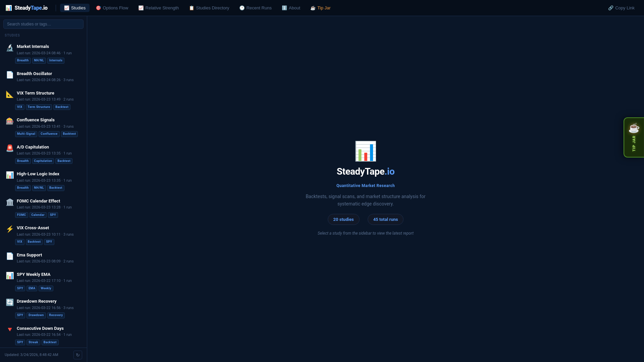Screen dimensions: 644x362
Task: Open the Market Internals microscope icon
Action: (10, 48)
